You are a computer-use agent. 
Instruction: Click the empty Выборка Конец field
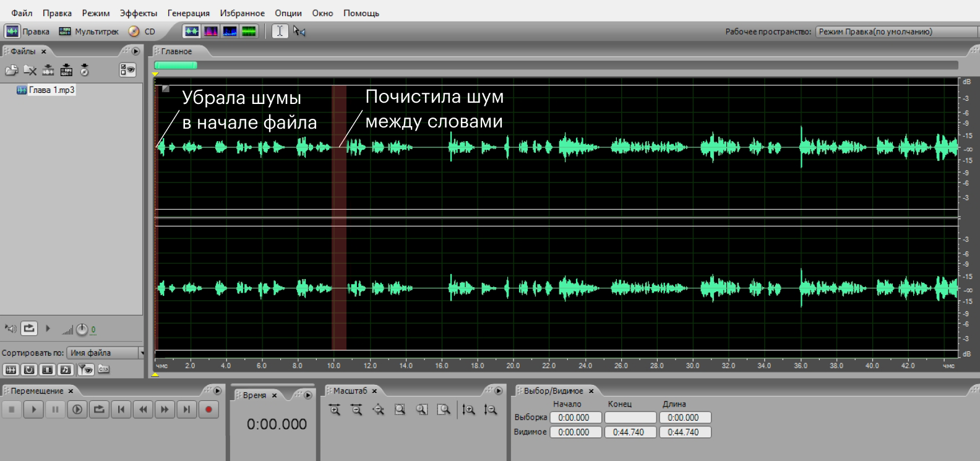tap(630, 418)
